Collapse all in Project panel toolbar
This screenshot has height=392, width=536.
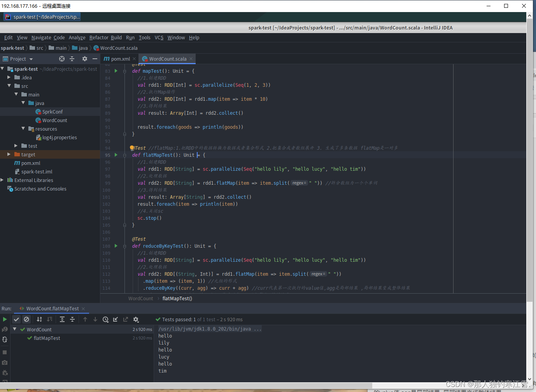tap(72, 59)
